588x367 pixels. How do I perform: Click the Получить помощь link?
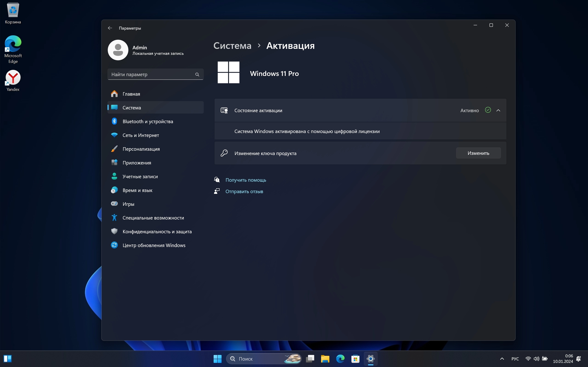(245, 180)
